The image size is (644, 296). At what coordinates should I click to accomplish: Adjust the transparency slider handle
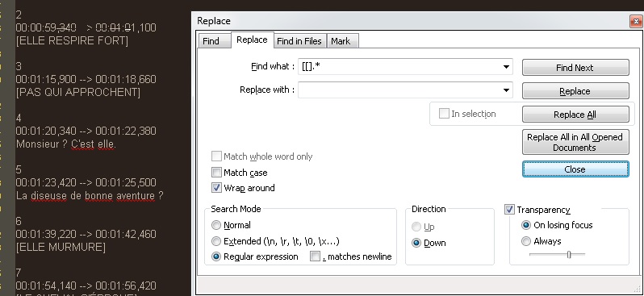(x=569, y=255)
